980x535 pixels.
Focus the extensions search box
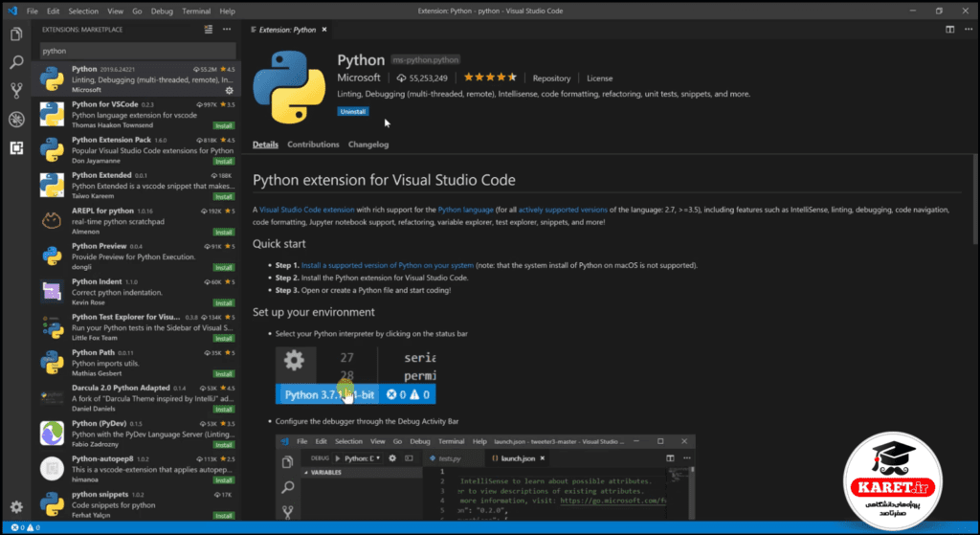coord(138,51)
